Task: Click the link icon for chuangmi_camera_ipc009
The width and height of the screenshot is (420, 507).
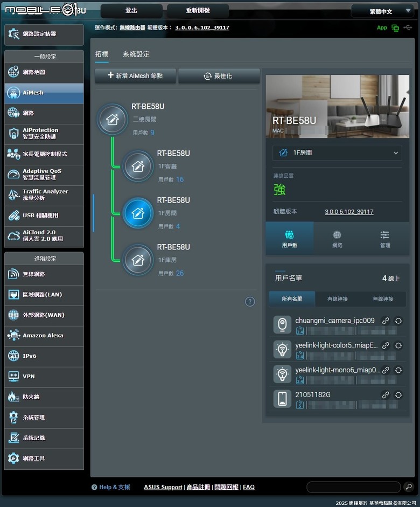Action: [386, 321]
